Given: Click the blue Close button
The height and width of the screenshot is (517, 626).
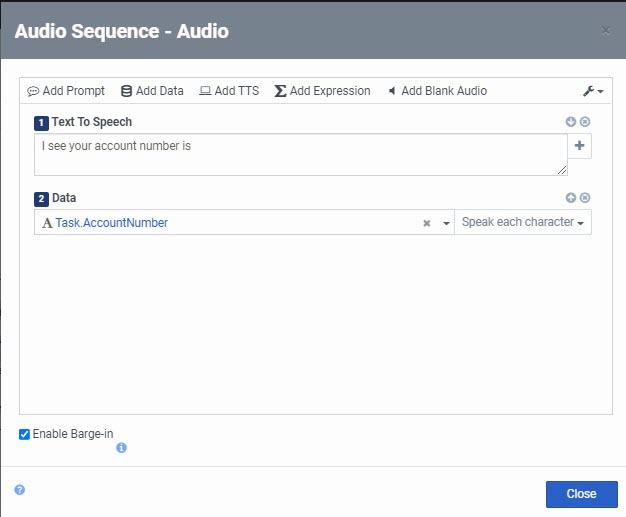Looking at the screenshot, I should coord(581,494).
